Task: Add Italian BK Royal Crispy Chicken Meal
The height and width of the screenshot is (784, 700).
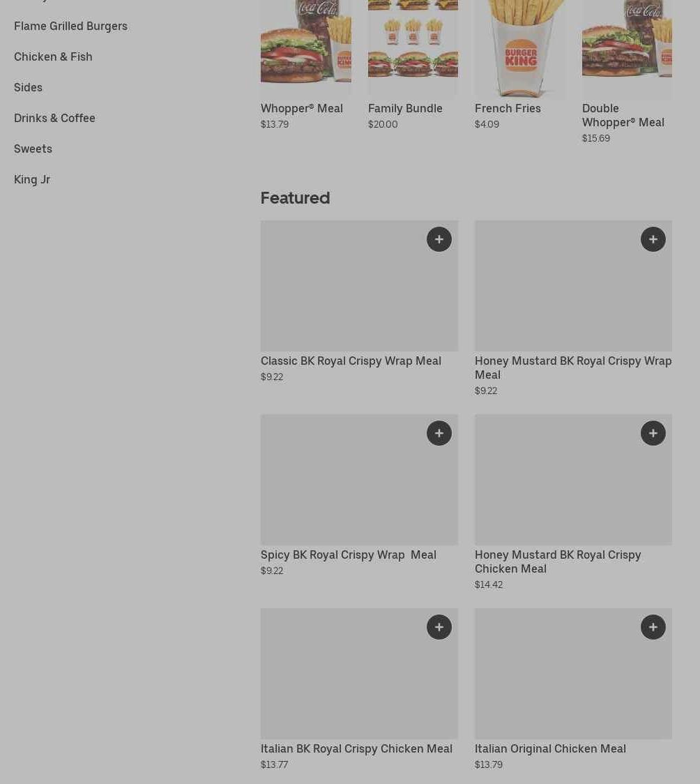Action: [439, 627]
